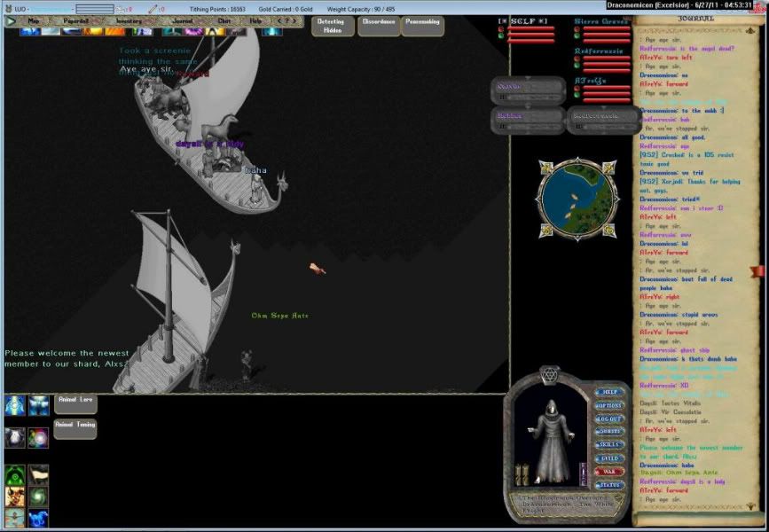
Task: Open the Chat menu item
Action: tap(224, 21)
